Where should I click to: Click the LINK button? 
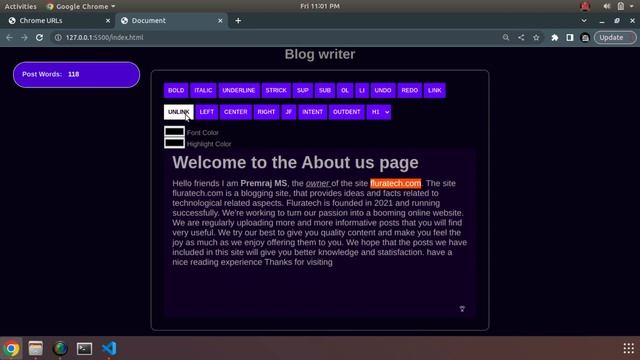(x=434, y=90)
